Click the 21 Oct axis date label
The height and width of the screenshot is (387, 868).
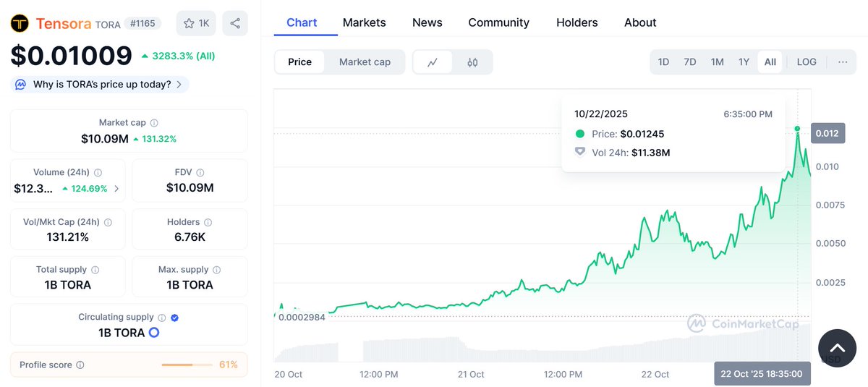click(471, 374)
